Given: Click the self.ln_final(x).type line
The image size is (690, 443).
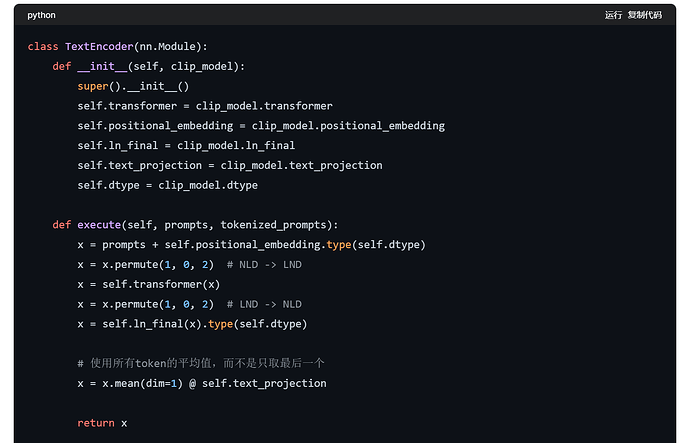Looking at the screenshot, I should (192, 324).
